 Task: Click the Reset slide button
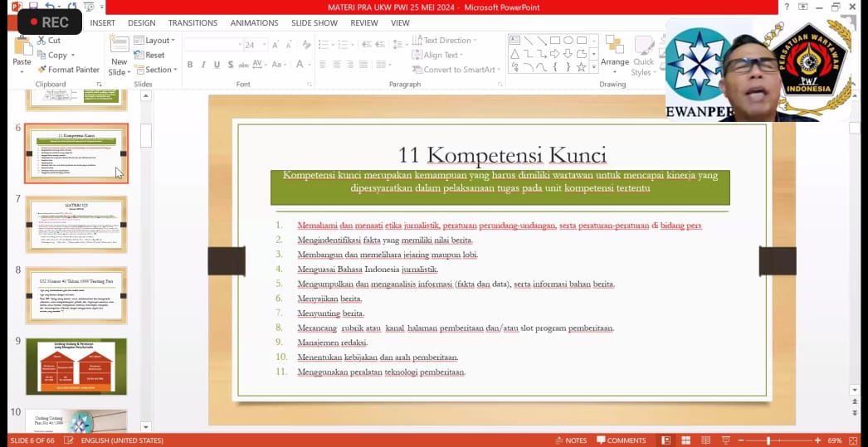click(149, 55)
